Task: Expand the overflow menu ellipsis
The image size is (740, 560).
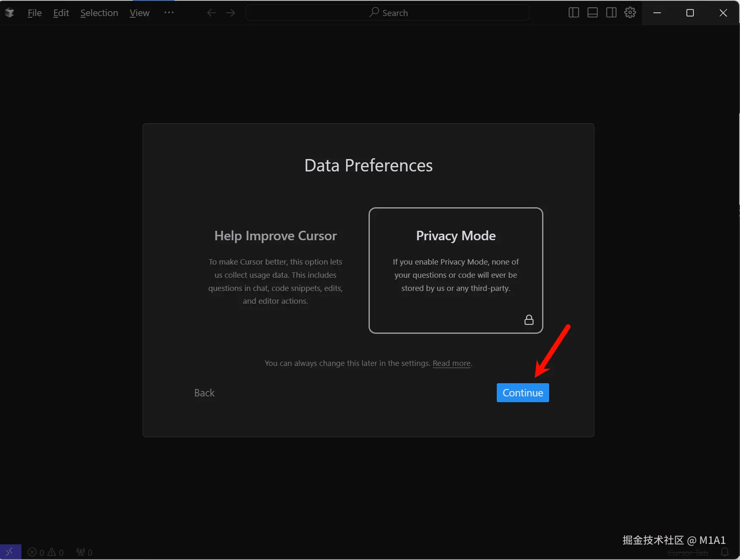Action: 169,13
